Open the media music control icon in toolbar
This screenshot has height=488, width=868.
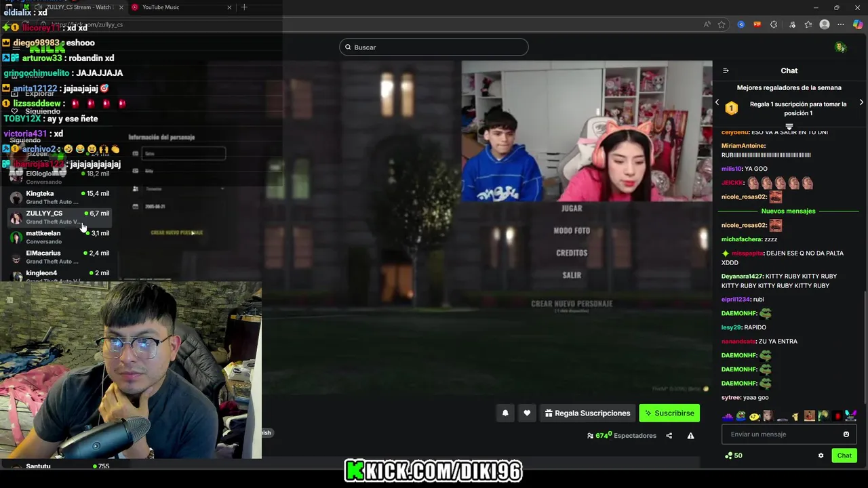(x=792, y=24)
